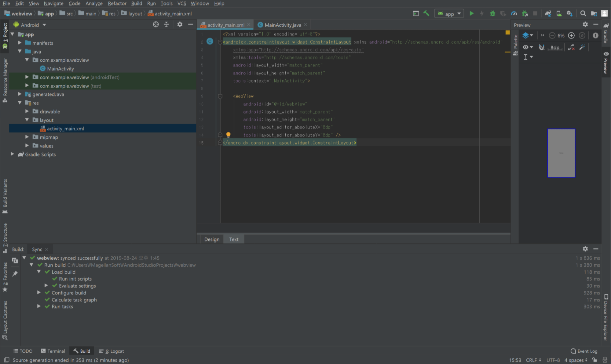The image size is (611, 364).
Task: Build the project with the hammer icon
Action: click(426, 13)
